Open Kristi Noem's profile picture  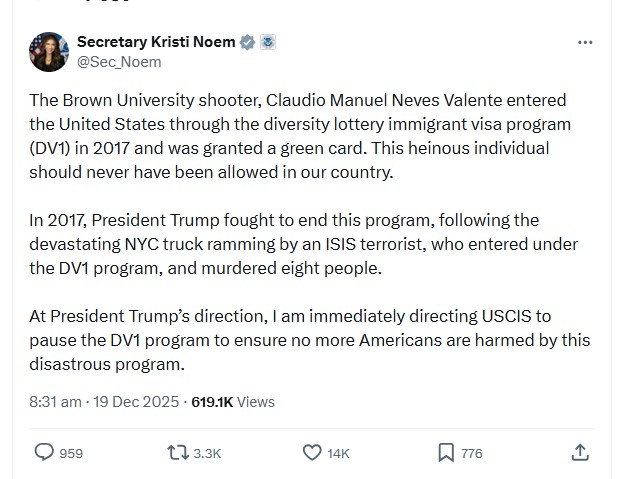click(49, 51)
